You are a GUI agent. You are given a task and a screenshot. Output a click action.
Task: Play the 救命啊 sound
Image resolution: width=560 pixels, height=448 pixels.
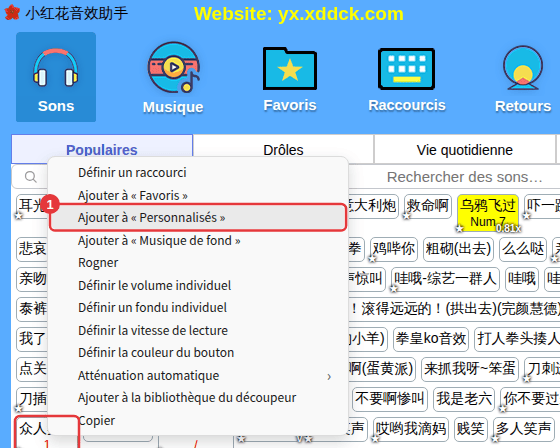[x=428, y=206]
